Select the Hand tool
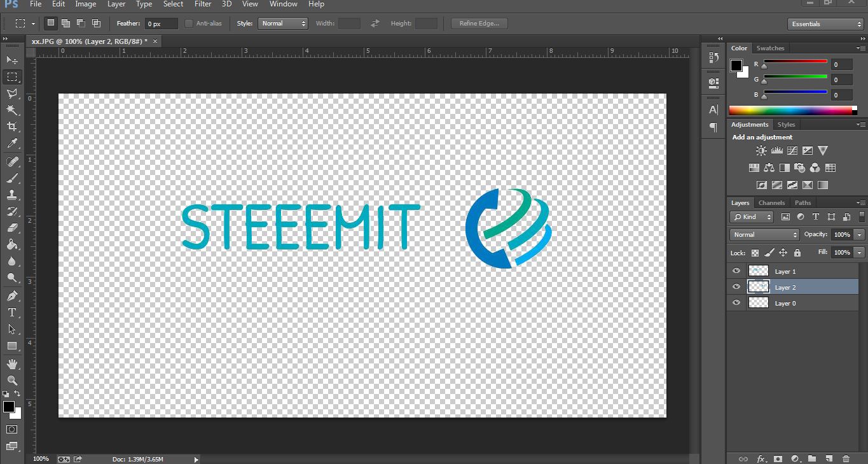The height and width of the screenshot is (464, 868). click(x=11, y=364)
